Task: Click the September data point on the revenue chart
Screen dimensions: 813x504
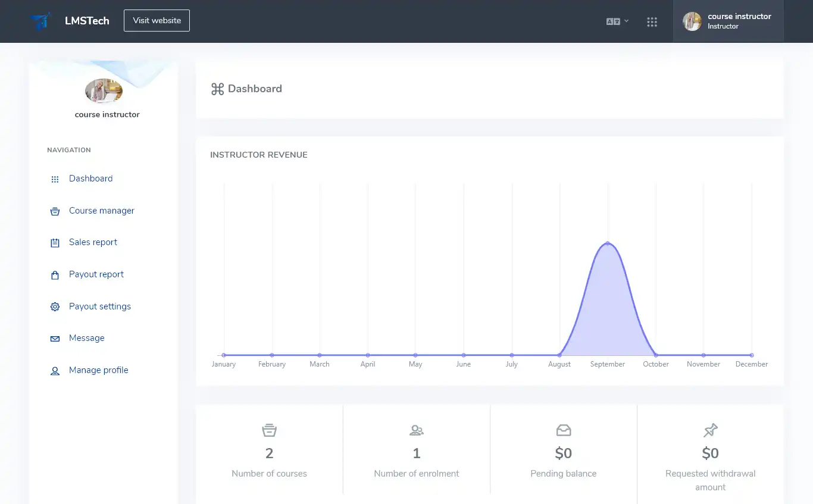Action: pyautogui.click(x=608, y=243)
